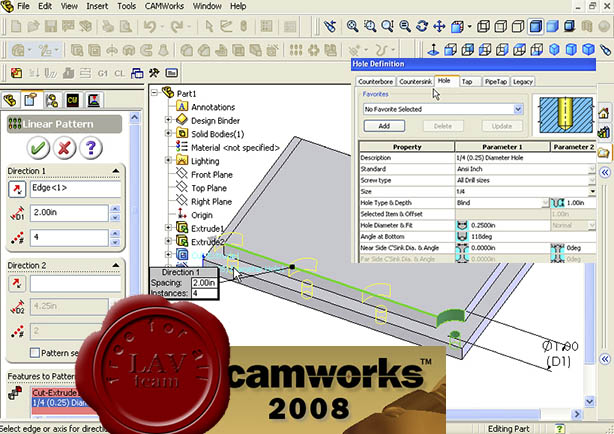This screenshot has height=434, width=614.
Task: Increase Direction 1 spacing with up spinner
Action: 115,209
